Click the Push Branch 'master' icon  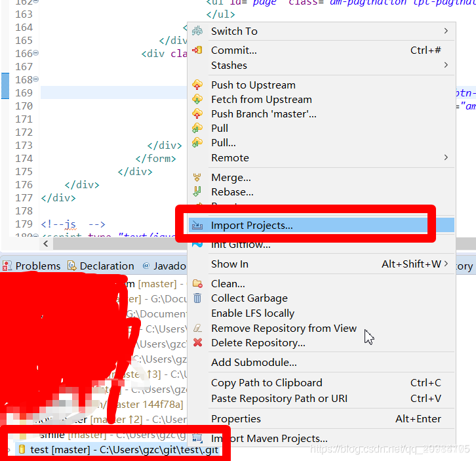[x=197, y=113]
